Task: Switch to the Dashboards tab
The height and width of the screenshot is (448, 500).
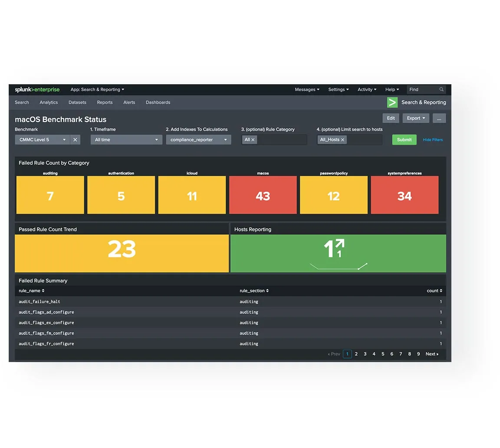Action: [x=158, y=102]
